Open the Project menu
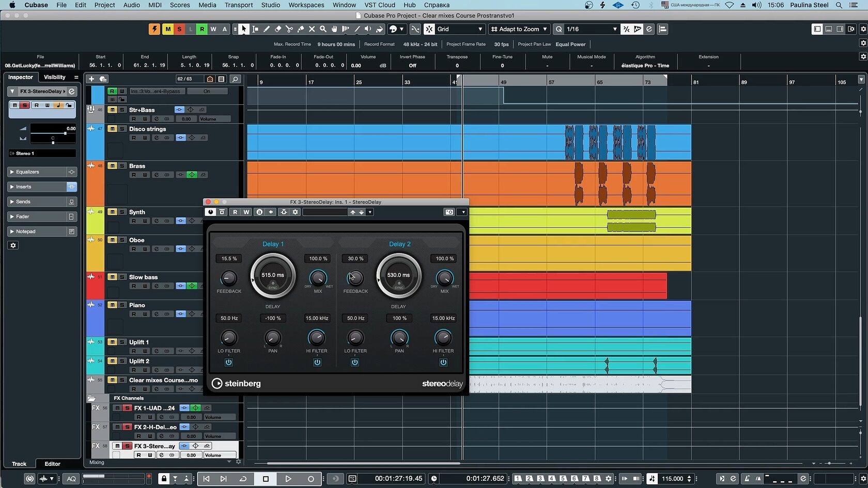 pos(104,5)
